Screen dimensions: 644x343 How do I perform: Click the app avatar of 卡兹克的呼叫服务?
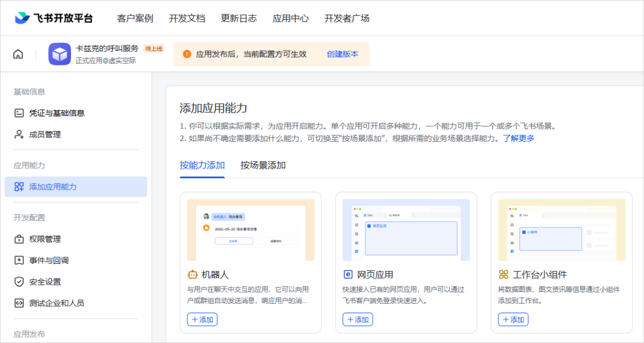click(59, 54)
